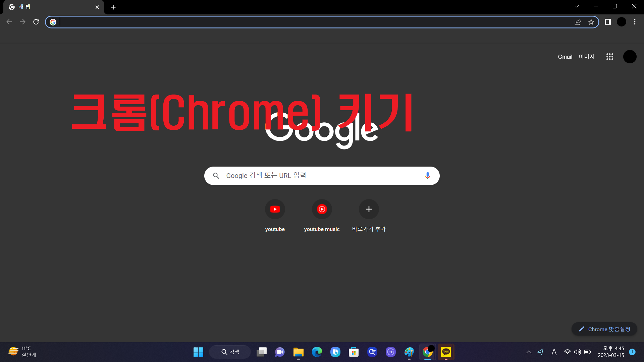The image size is (644, 362).
Task: Open the tab search dropdown arrow
Action: coord(577,6)
